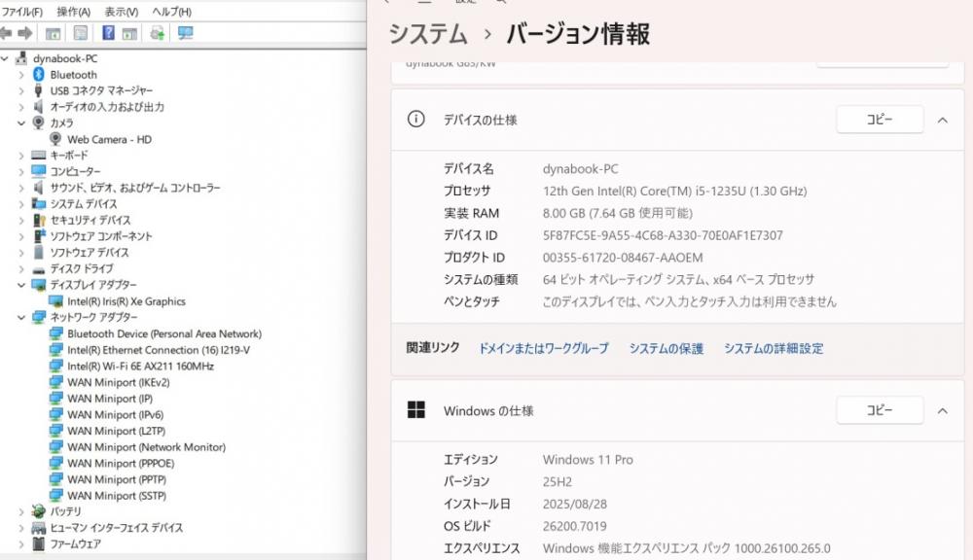Select Bluetooth Device (Personal Area Network)

163,333
